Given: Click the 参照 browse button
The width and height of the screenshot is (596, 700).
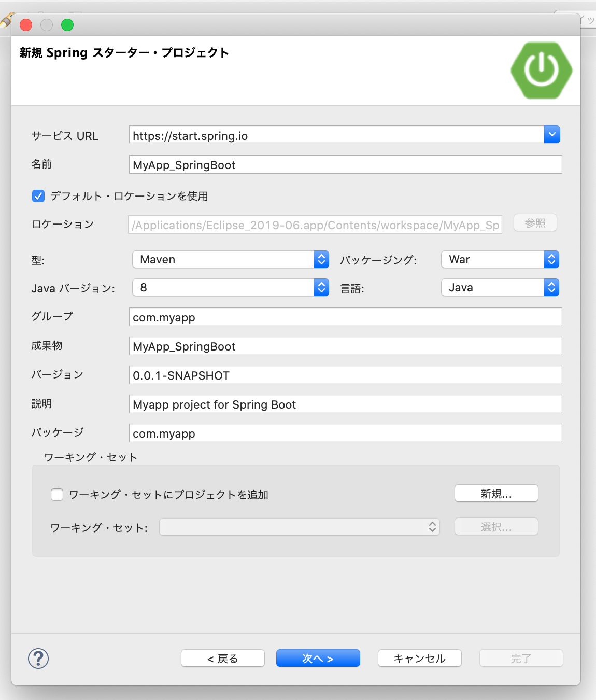Looking at the screenshot, I should 535,223.
